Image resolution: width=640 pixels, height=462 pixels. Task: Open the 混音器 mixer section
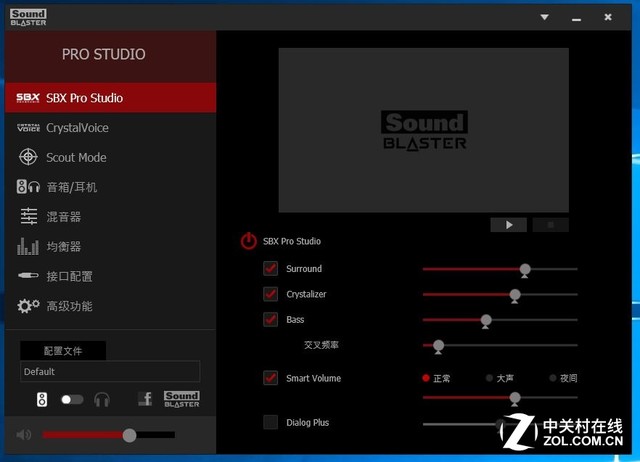pyautogui.click(x=111, y=217)
